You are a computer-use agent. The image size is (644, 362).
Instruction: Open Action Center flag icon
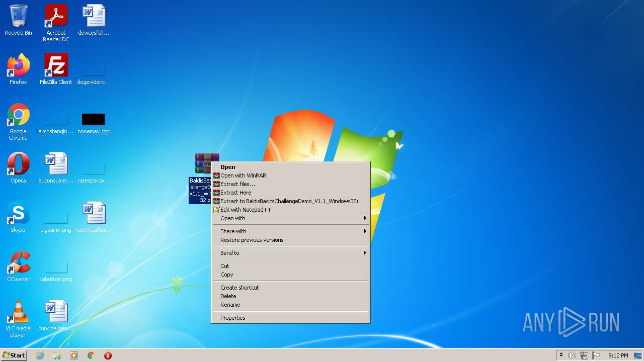point(596,355)
